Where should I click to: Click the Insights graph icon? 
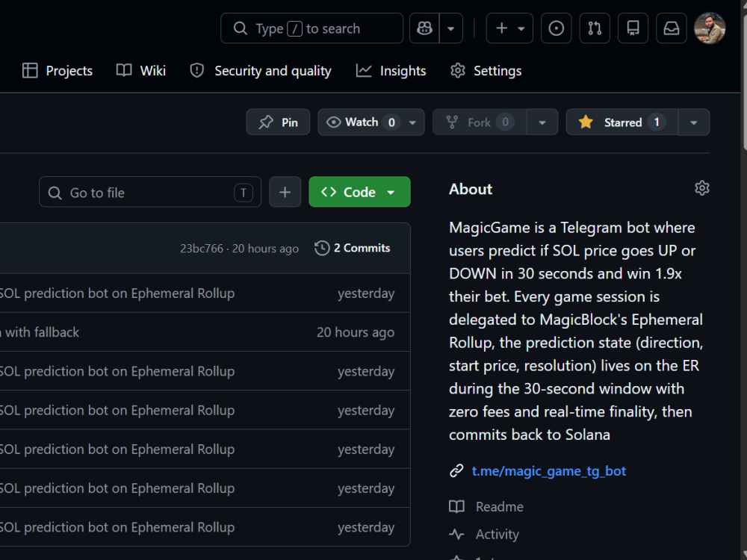(364, 70)
